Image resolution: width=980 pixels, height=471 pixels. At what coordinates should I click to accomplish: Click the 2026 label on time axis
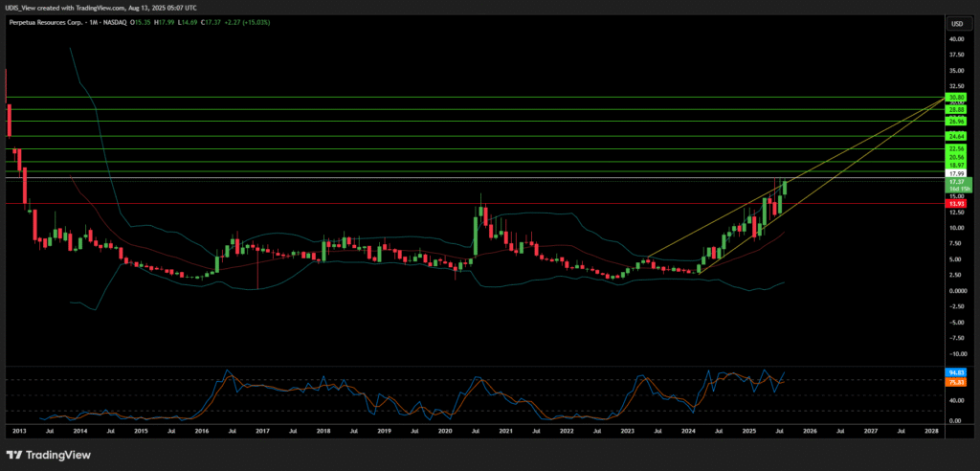[809, 433]
